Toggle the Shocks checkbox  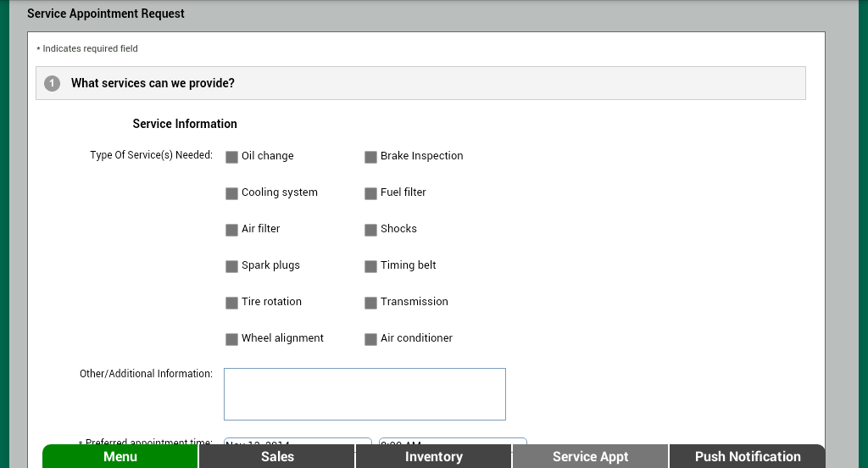370,230
